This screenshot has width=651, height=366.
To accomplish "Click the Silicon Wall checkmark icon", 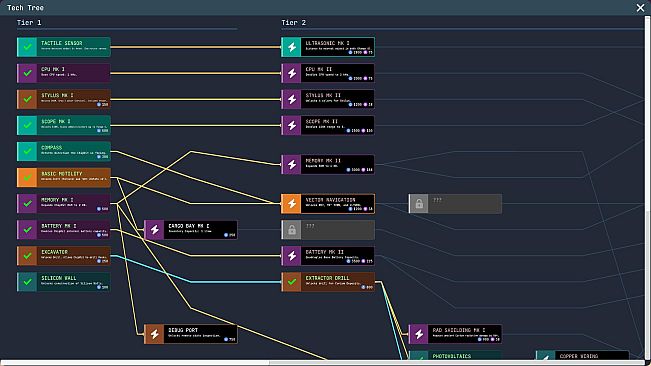I will click(x=27, y=282).
